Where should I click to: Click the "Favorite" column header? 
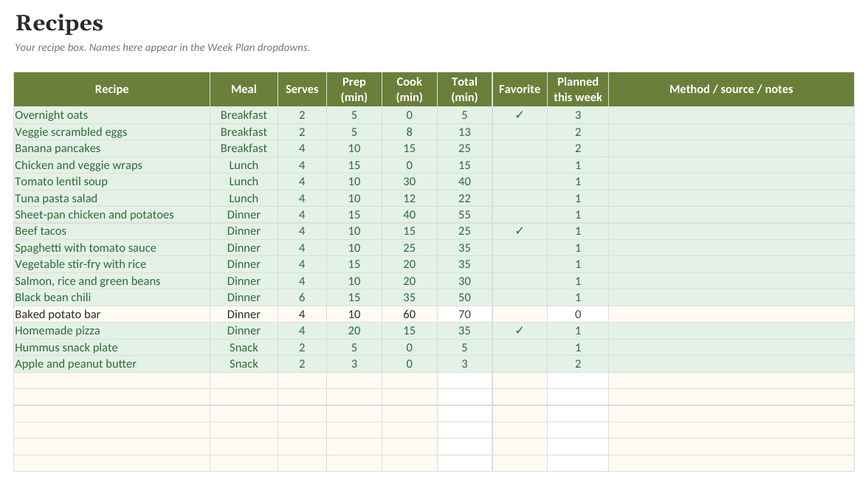coord(520,89)
